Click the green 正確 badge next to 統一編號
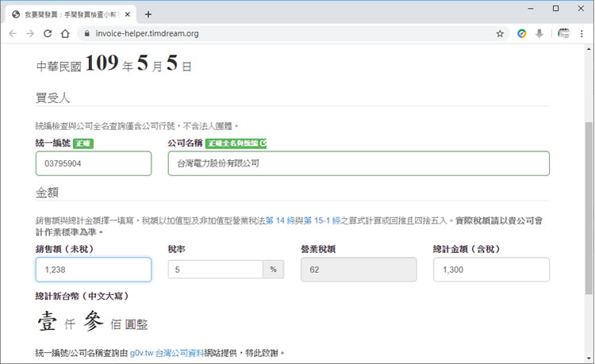The image size is (595, 364). (x=83, y=144)
